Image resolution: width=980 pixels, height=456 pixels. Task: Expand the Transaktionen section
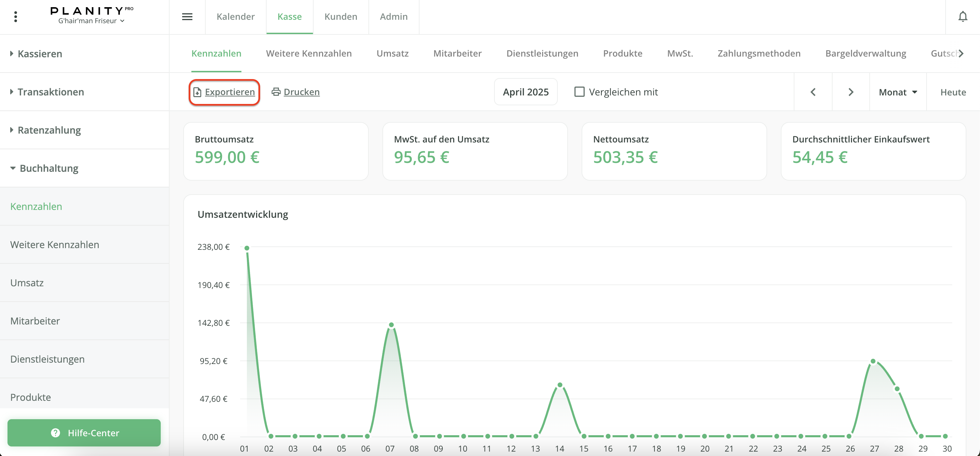click(x=51, y=92)
